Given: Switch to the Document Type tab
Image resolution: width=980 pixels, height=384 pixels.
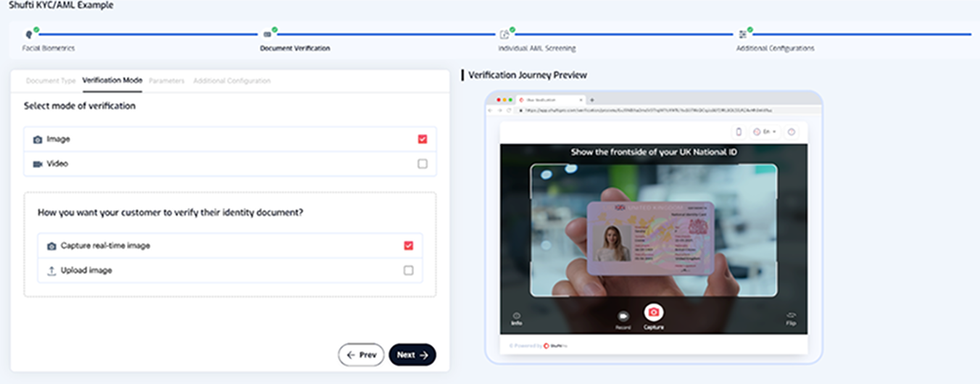Looking at the screenshot, I should [51, 80].
